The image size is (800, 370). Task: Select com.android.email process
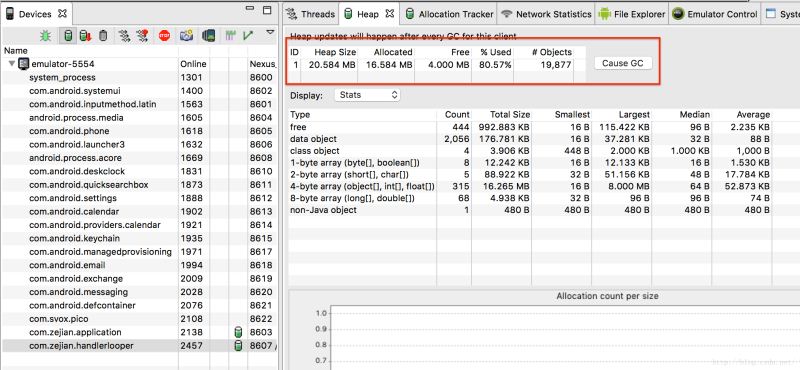pos(139,265)
